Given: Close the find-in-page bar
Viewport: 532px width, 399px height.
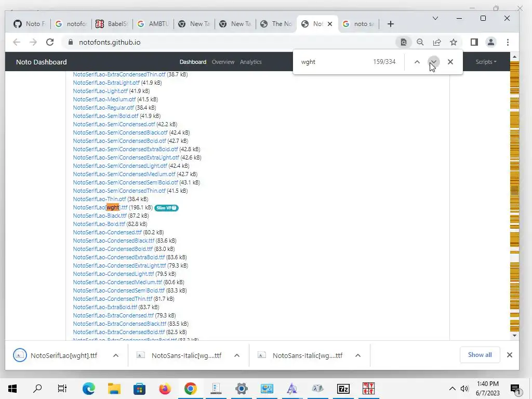Looking at the screenshot, I should tap(450, 62).
